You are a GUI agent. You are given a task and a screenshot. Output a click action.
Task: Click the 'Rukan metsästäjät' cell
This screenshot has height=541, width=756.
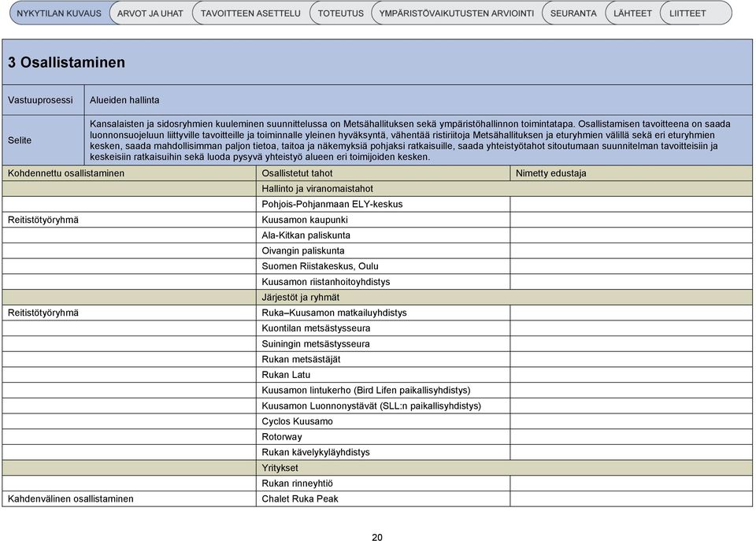(383, 359)
